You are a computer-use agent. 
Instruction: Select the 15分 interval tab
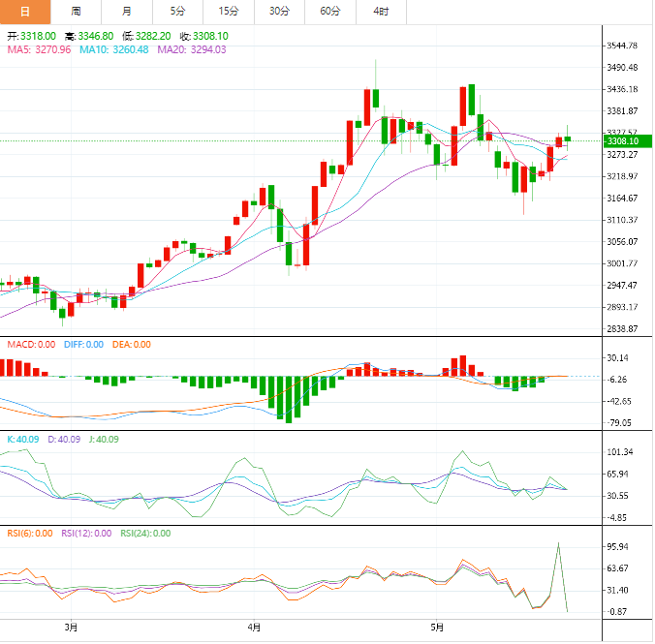pos(229,12)
